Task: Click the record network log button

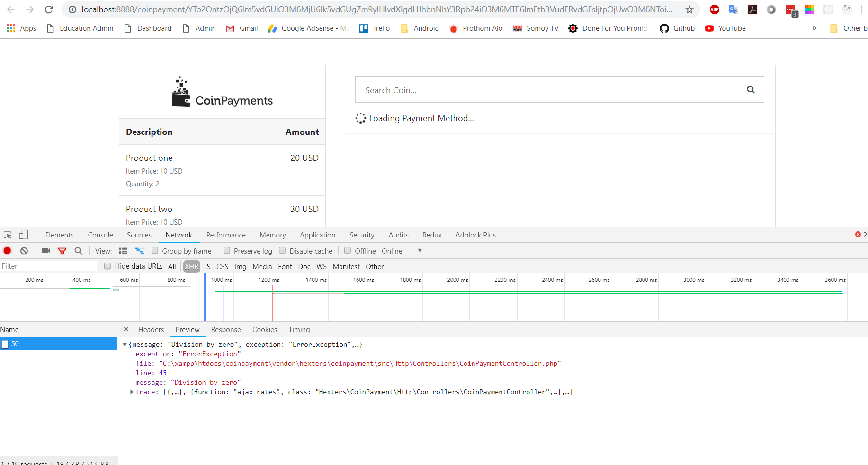Action: [x=8, y=251]
